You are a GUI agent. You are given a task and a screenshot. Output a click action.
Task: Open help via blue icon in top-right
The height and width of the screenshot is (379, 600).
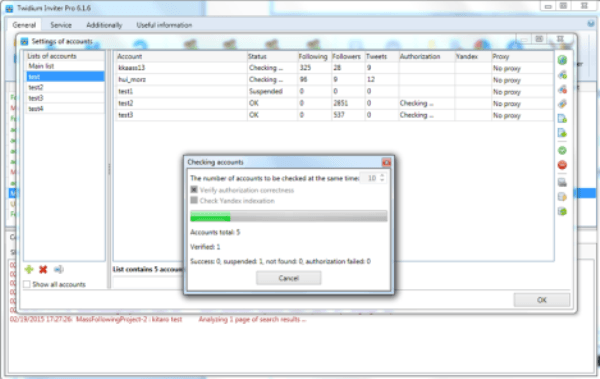591,24
